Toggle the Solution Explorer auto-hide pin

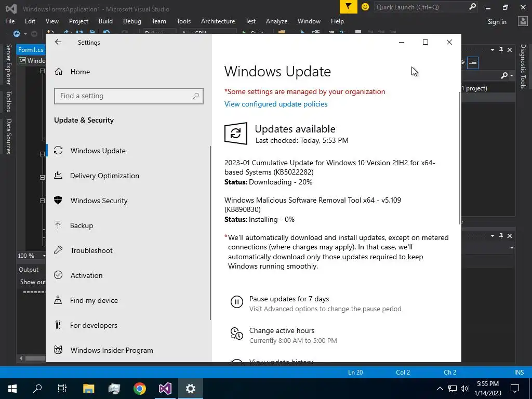tap(501, 50)
